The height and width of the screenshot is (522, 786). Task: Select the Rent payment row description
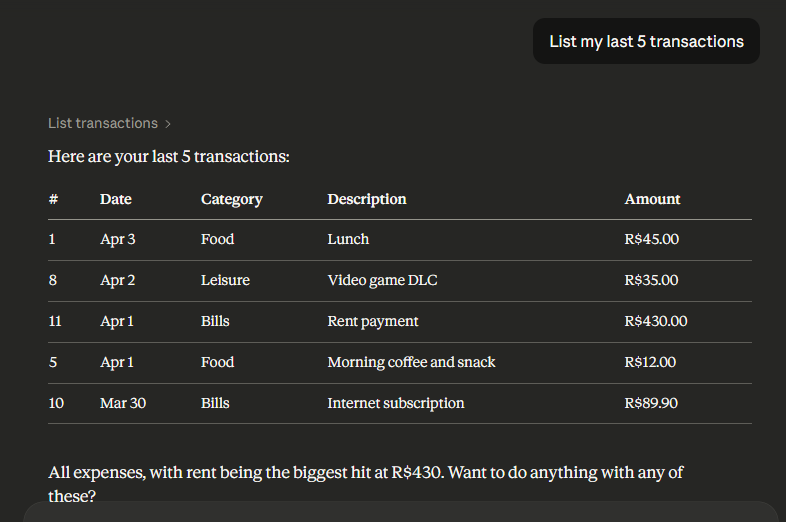click(373, 321)
